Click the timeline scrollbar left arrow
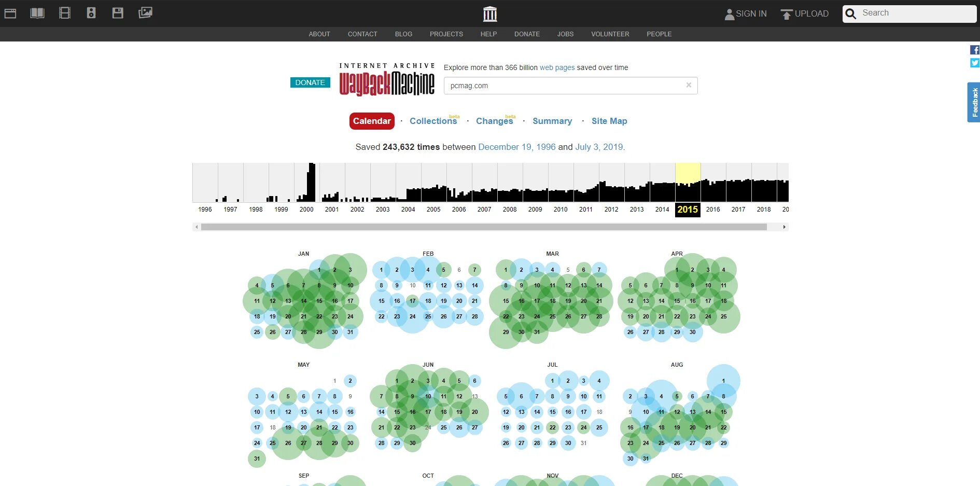 [197, 227]
